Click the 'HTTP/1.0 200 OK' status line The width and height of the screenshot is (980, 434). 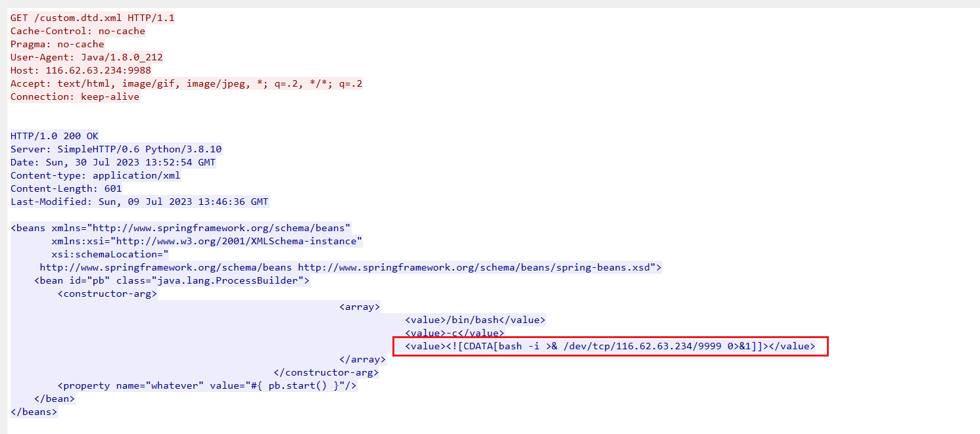(55, 136)
